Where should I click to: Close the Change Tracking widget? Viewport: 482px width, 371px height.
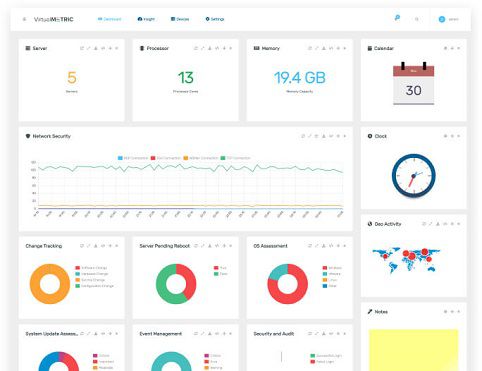(x=117, y=246)
